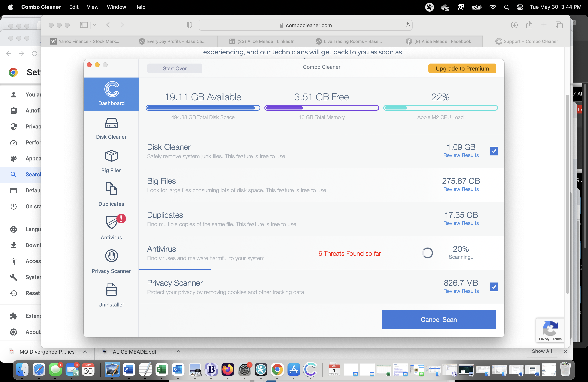The width and height of the screenshot is (588, 382).
Task: Open the Help menu
Action: coord(140,7)
